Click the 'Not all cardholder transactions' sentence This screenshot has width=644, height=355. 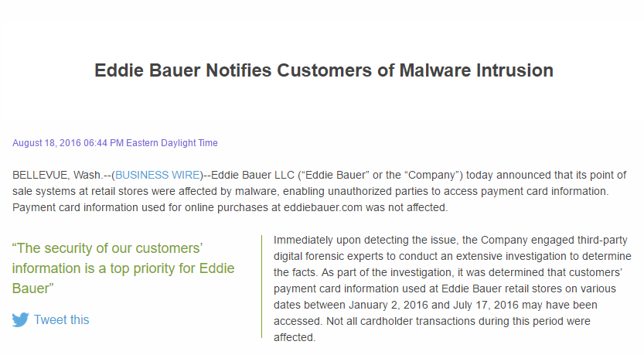(432, 329)
